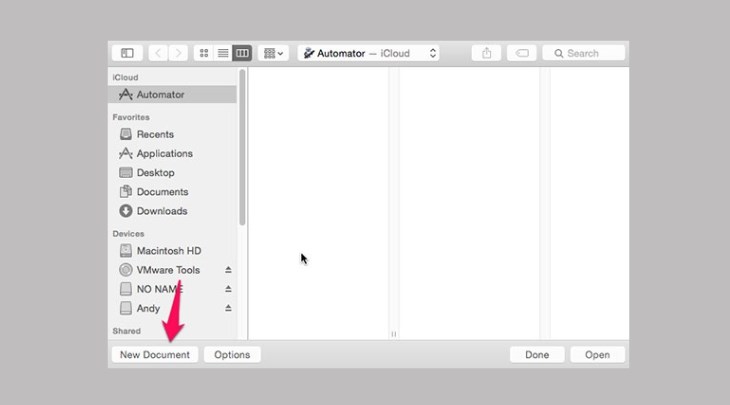
Task: Select Macintosh HD device
Action: 172,251
